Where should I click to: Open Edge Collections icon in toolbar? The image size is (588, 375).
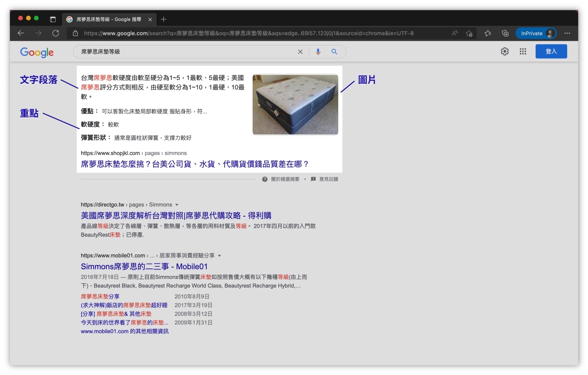pos(505,33)
